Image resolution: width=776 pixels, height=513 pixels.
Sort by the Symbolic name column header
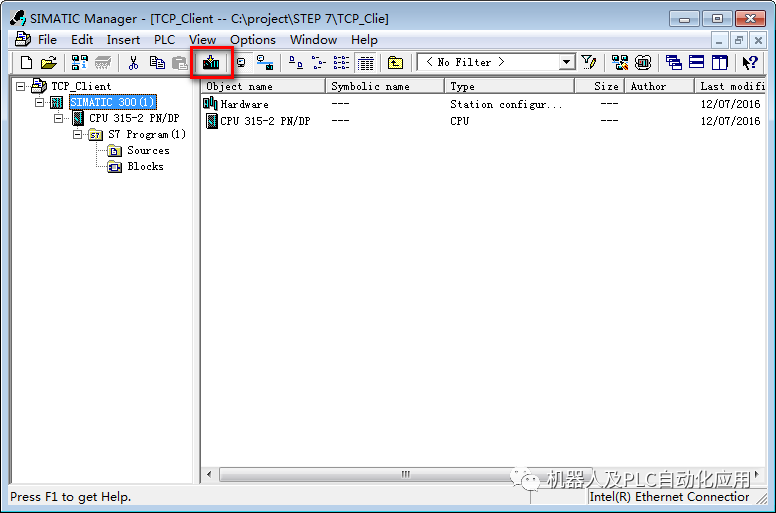point(385,86)
